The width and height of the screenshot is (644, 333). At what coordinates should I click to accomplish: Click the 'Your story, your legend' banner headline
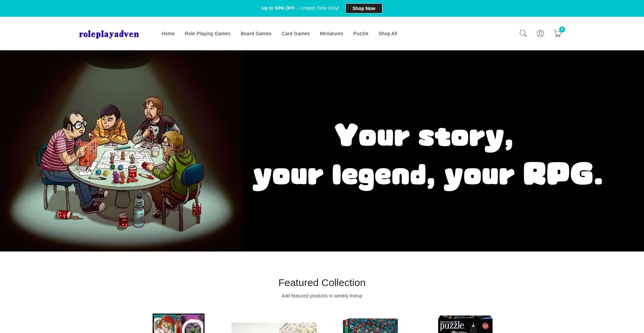428,156
